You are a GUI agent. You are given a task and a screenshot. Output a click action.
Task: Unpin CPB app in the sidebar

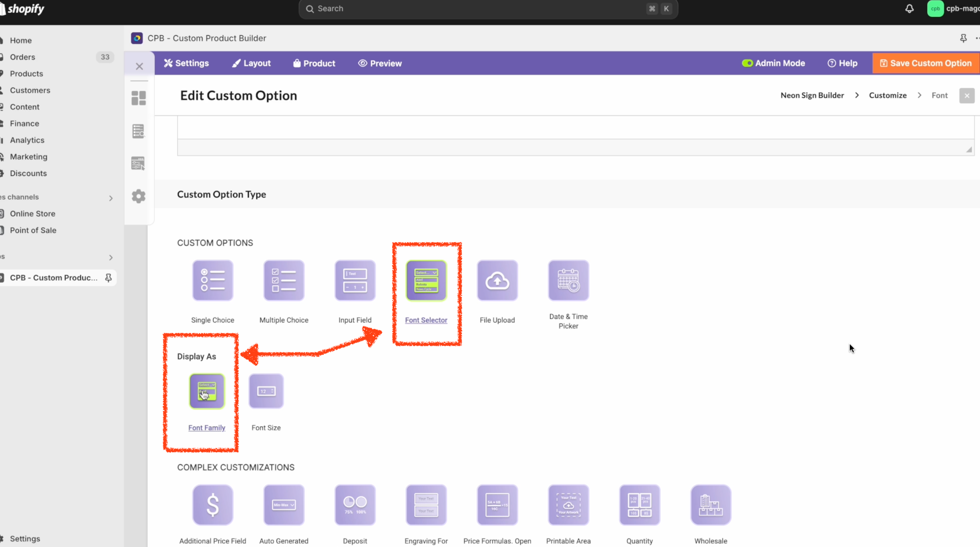(x=108, y=278)
